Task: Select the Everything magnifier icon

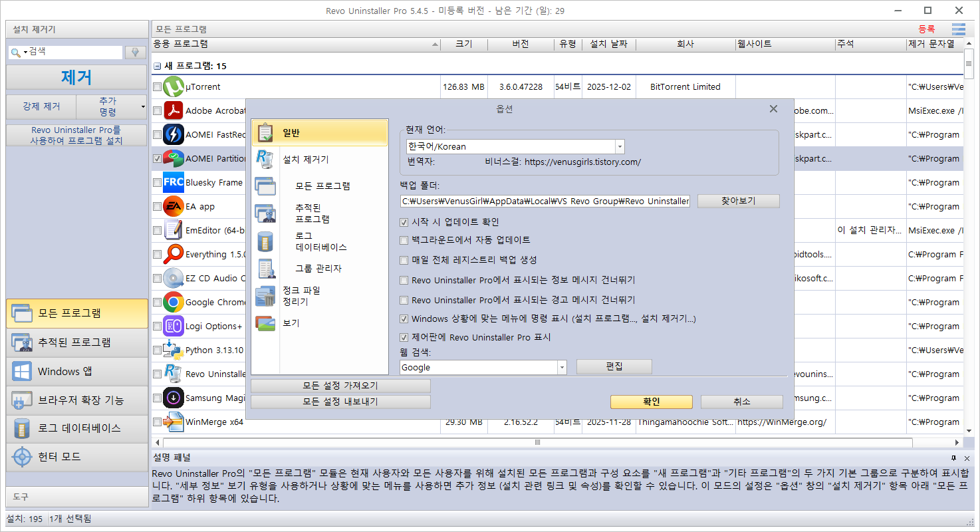Action: (174, 255)
